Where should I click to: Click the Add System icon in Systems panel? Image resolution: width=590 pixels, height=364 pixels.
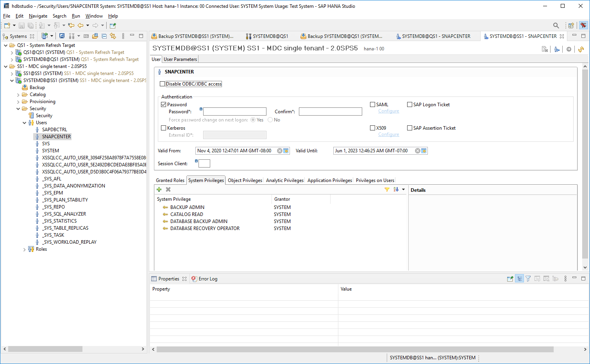click(45, 36)
